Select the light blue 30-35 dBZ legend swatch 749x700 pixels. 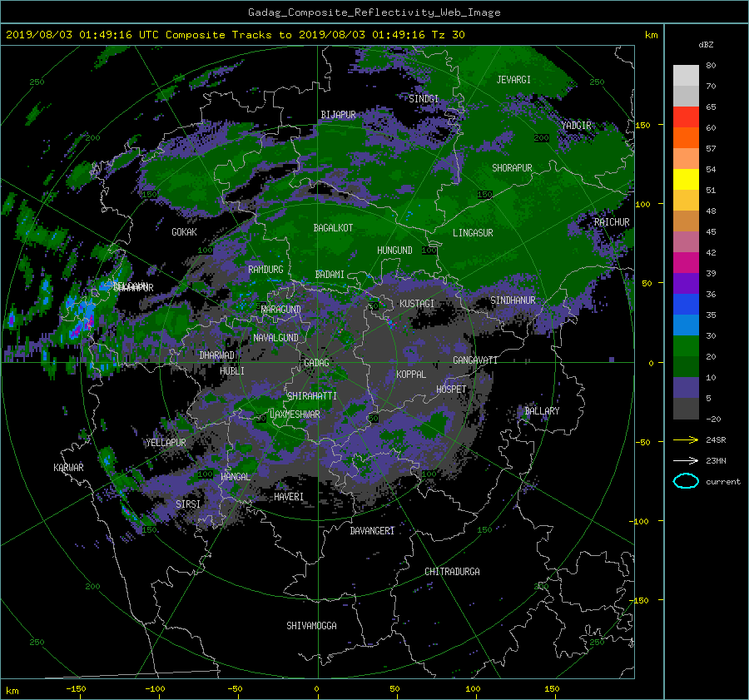point(686,325)
